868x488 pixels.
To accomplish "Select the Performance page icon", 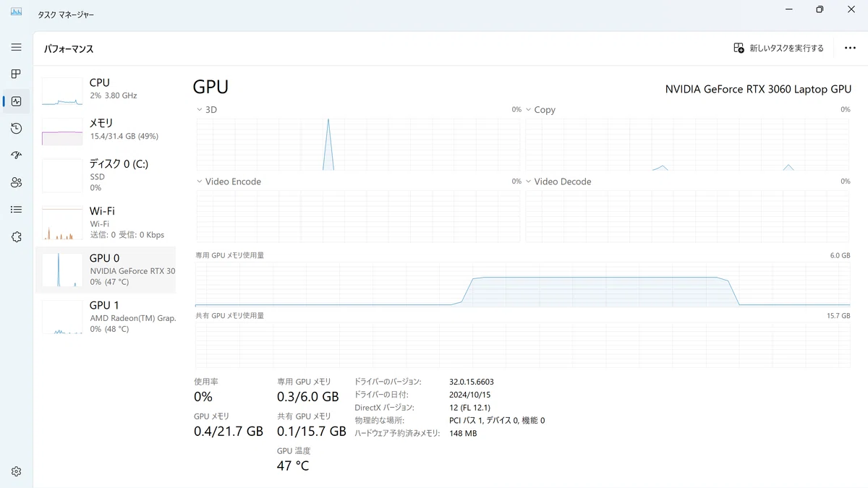I will point(16,101).
